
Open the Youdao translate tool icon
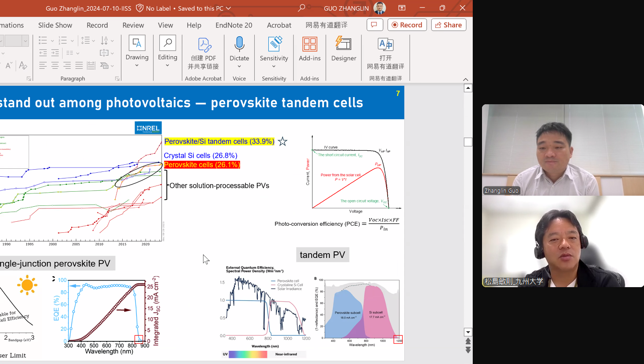pos(385,44)
